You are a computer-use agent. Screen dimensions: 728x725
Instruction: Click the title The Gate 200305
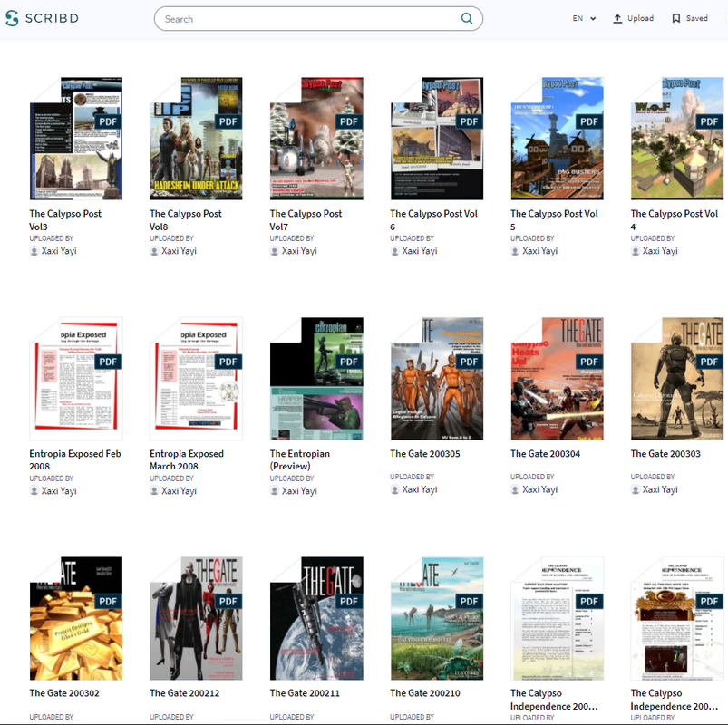click(425, 454)
